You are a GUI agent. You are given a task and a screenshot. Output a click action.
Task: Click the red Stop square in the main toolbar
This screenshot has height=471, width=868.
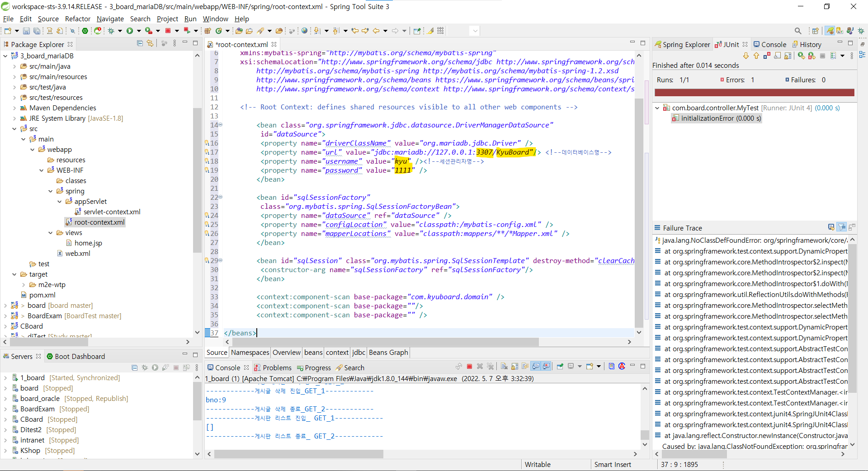point(168,31)
